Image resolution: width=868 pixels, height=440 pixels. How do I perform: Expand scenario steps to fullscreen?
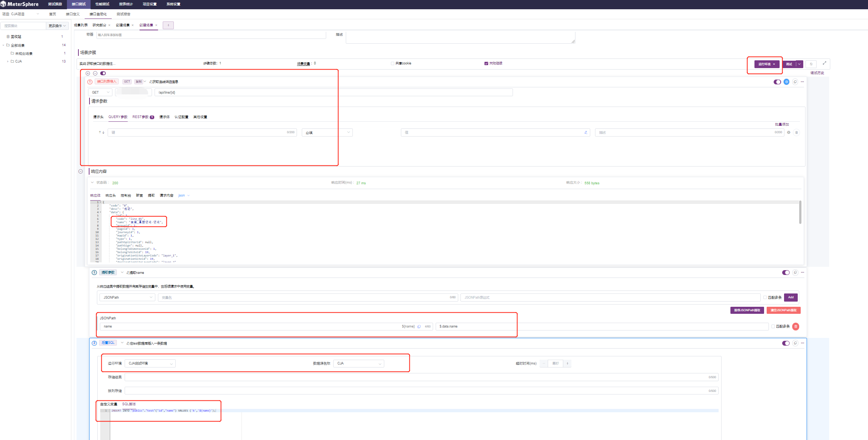point(824,63)
